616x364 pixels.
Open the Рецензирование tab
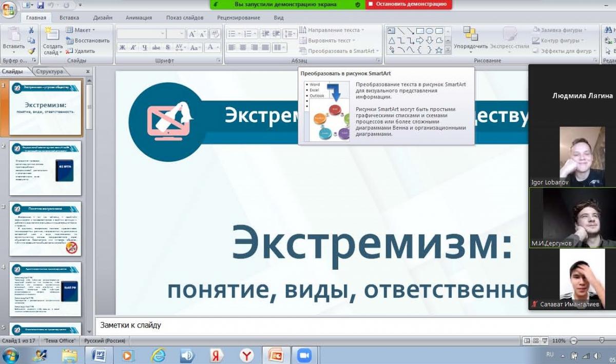point(238,17)
